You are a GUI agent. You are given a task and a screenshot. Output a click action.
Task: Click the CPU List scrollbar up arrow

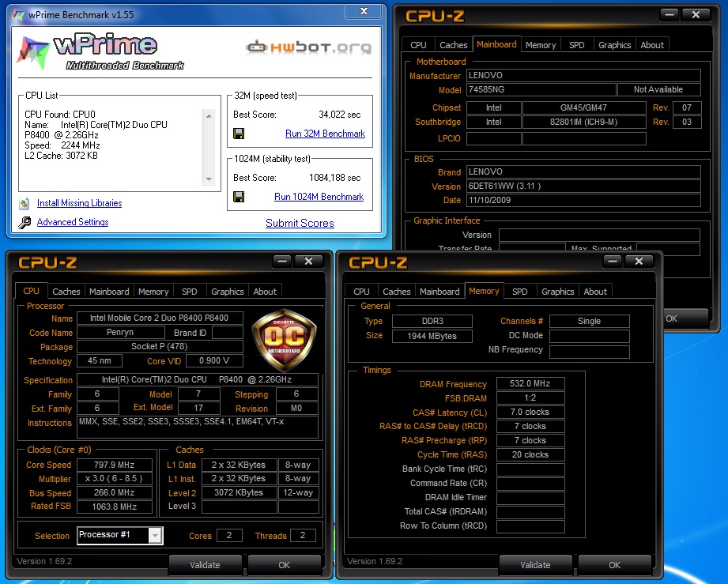[209, 115]
